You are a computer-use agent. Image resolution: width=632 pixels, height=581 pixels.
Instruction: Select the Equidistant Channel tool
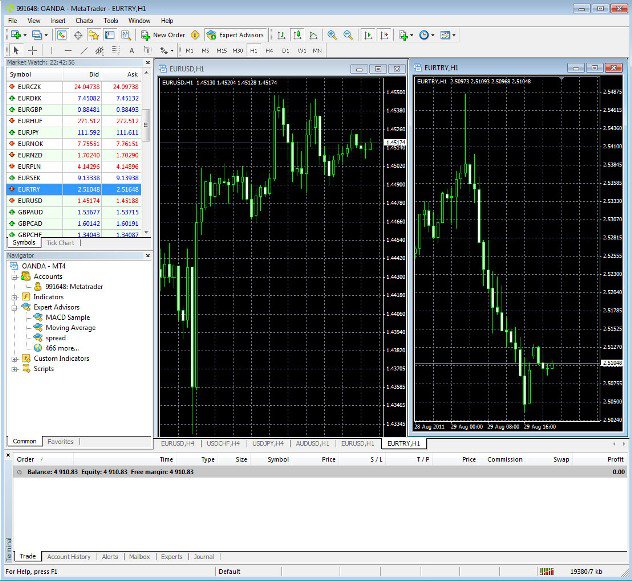pyautogui.click(x=99, y=50)
